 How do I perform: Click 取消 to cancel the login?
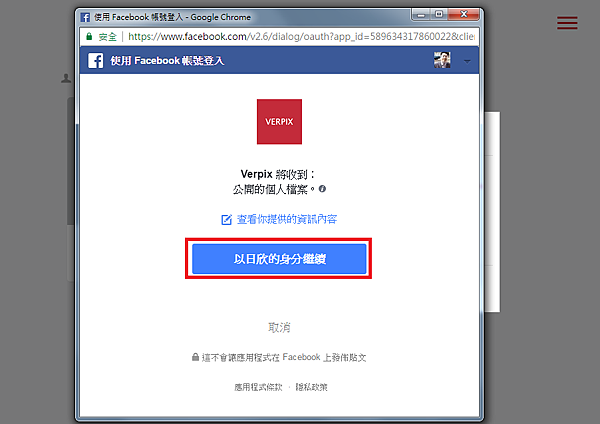pos(279,328)
